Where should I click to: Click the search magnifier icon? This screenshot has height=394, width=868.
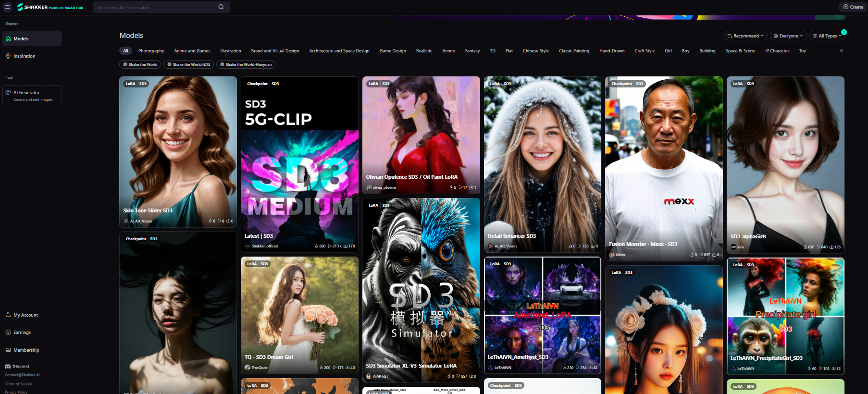coord(221,7)
